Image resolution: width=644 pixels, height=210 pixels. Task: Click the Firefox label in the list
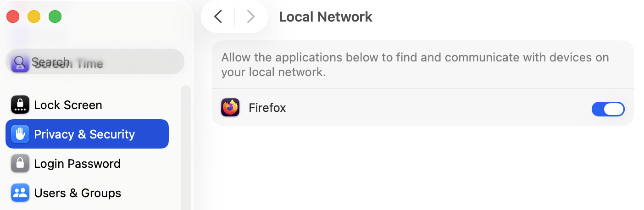[267, 108]
